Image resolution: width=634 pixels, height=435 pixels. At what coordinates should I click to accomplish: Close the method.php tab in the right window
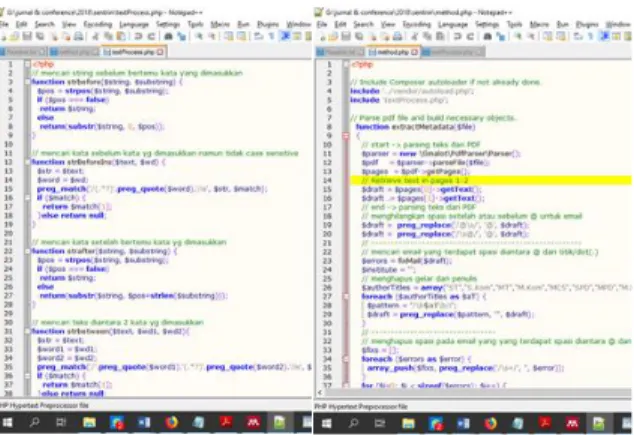[414, 52]
